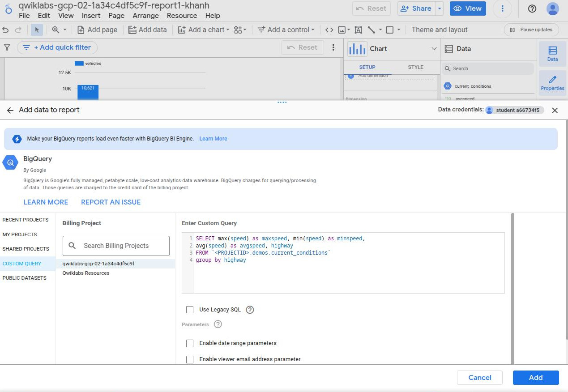Image resolution: width=568 pixels, height=392 pixels.
Task: Click in the Search Billing Projects field
Action: click(x=116, y=246)
